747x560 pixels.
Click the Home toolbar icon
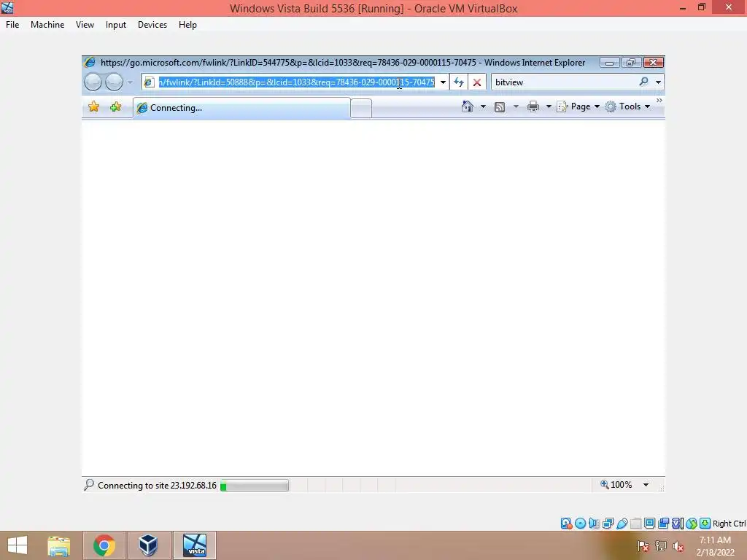[x=468, y=106]
